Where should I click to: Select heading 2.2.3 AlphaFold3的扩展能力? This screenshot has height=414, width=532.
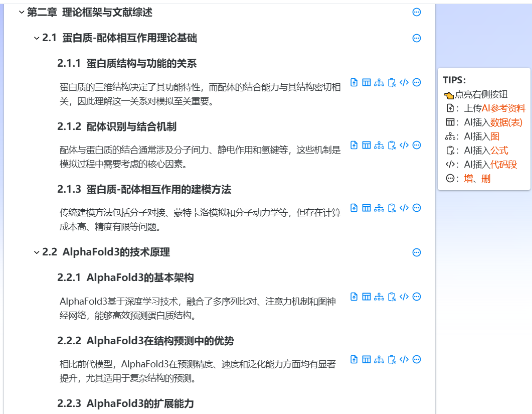pyautogui.click(x=125, y=403)
